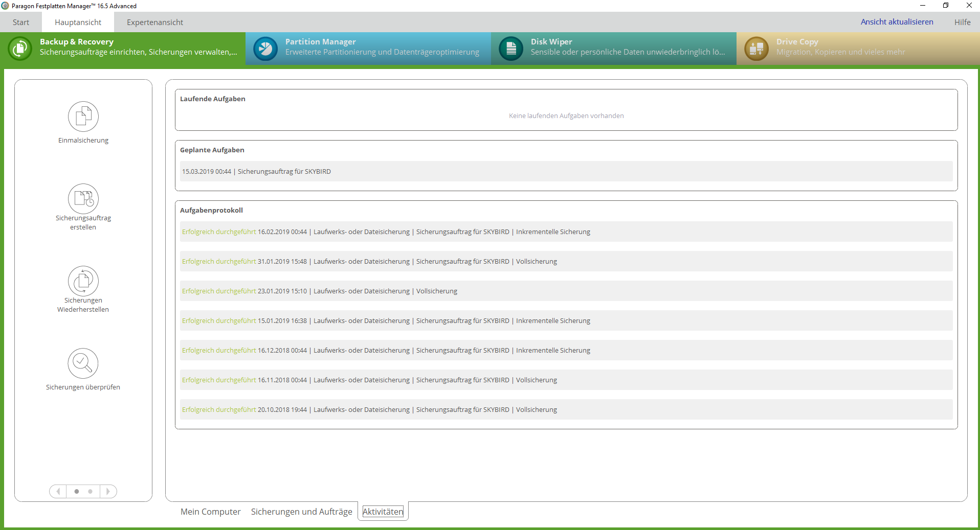Select log entry dated 16.02.2019 00:44

(566, 232)
